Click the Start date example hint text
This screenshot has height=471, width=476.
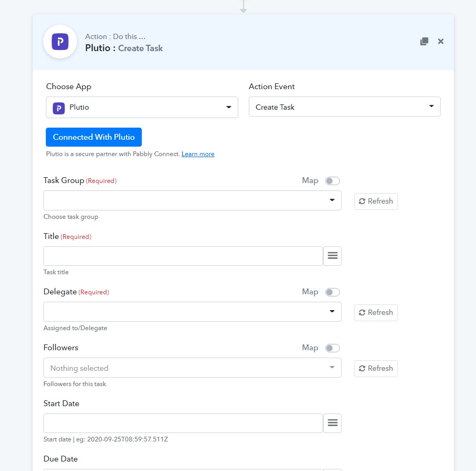click(x=105, y=439)
